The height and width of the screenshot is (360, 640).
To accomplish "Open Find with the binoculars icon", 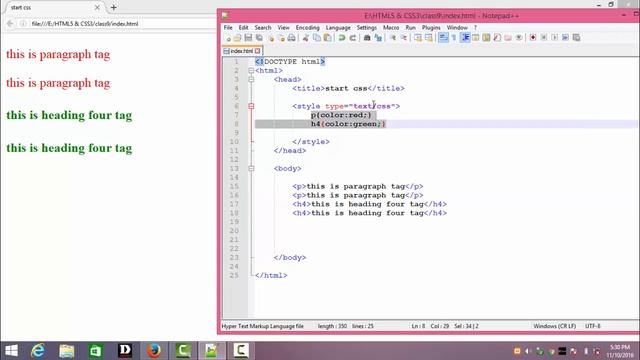I will [x=367, y=38].
